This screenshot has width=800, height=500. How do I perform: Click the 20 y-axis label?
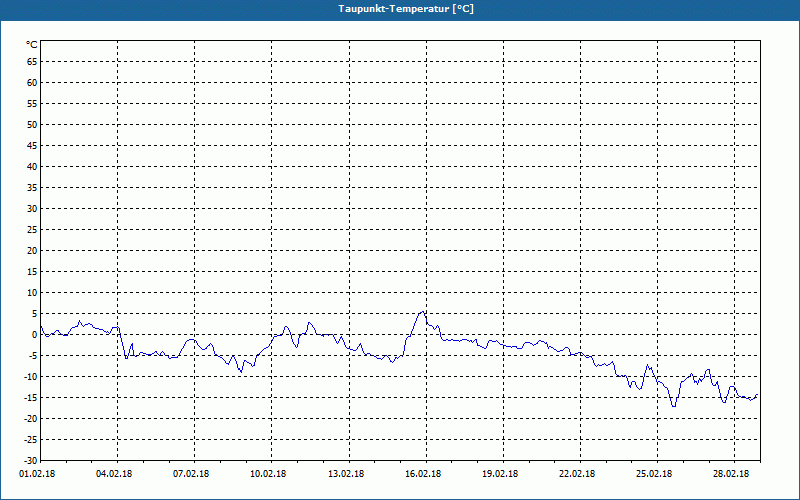point(32,251)
